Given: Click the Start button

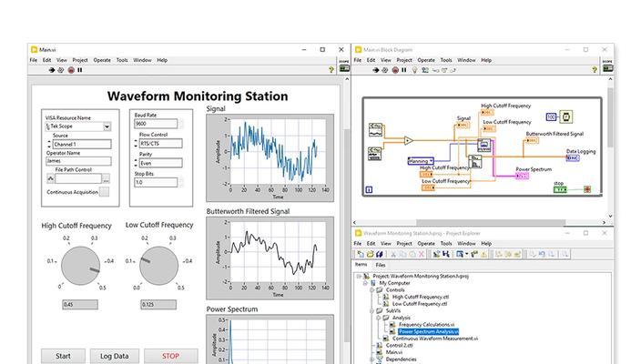Looking at the screenshot, I should [x=64, y=356].
